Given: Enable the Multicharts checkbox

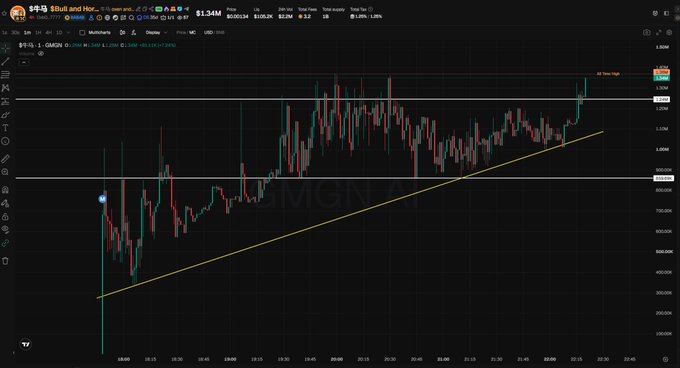Looking at the screenshot, I should [x=82, y=33].
